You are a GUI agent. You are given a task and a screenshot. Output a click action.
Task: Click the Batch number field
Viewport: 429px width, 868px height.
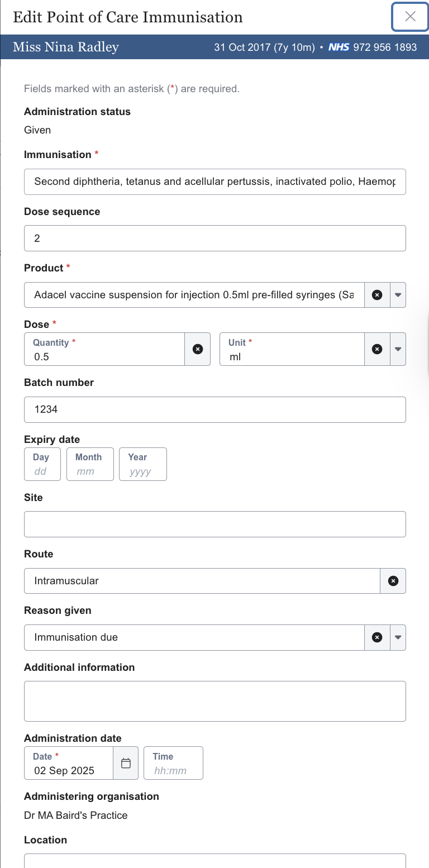pos(214,409)
